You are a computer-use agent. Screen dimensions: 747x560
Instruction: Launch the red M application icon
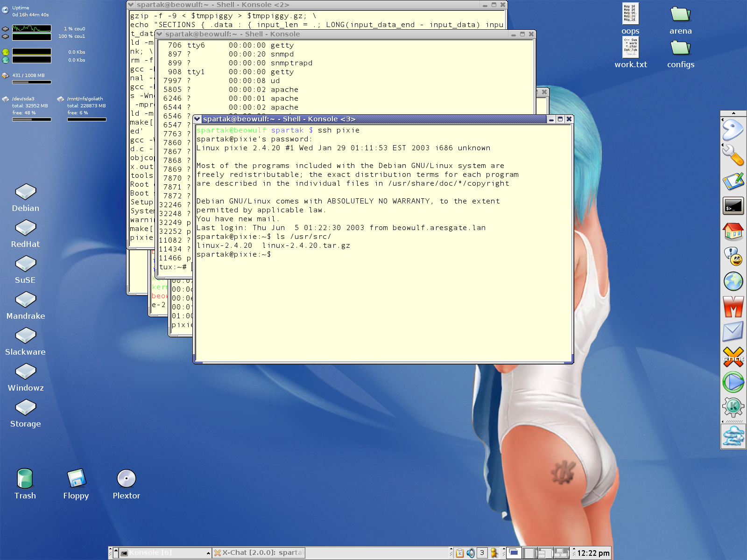click(x=733, y=307)
